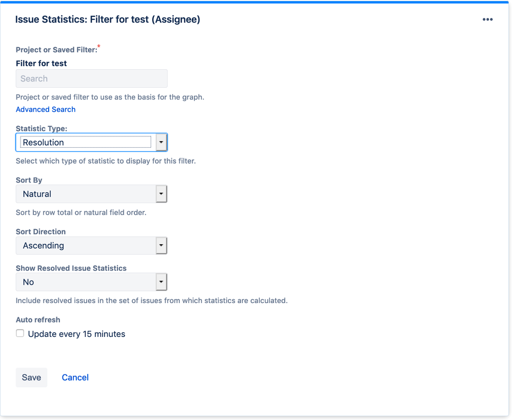Click the Issue Statistics gadget title
Image resolution: width=512 pixels, height=420 pixels.
click(x=108, y=19)
